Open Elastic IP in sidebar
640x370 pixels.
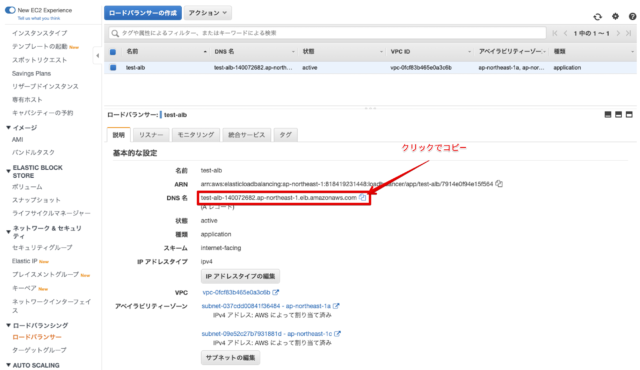(x=24, y=261)
